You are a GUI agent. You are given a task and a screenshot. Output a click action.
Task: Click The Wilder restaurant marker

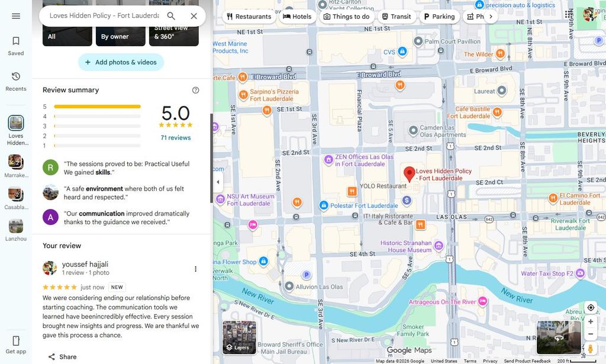click(501, 53)
